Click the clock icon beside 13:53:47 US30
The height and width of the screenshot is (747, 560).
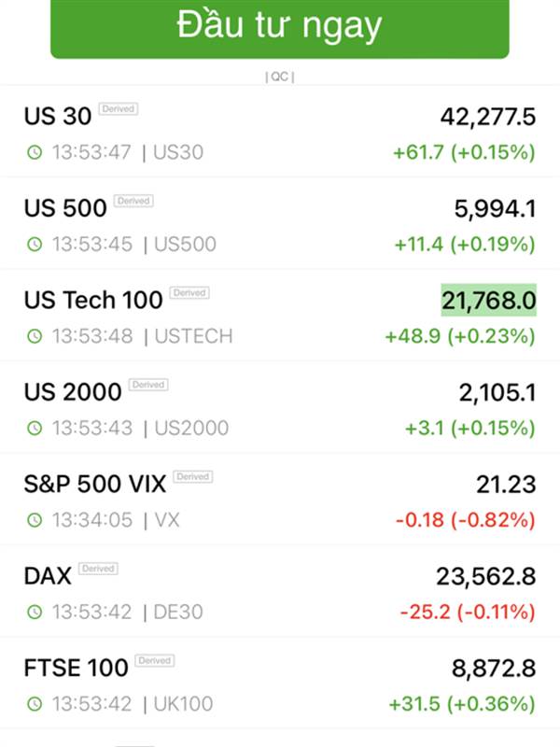point(35,152)
